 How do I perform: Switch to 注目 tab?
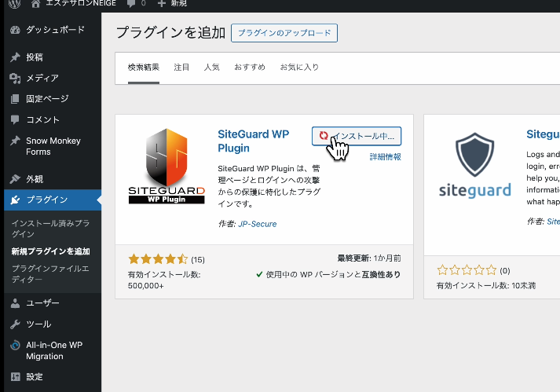pyautogui.click(x=181, y=68)
